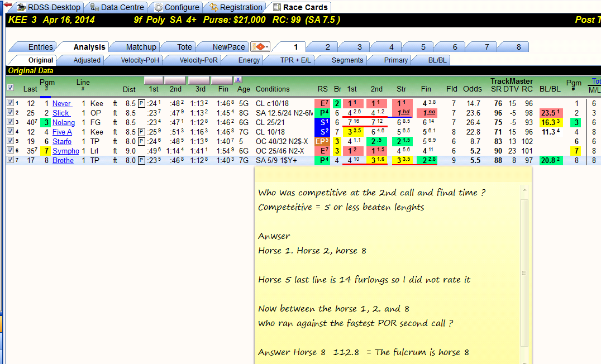Open the Slick horse link
Screen dimensions: 601x364
click(x=60, y=113)
